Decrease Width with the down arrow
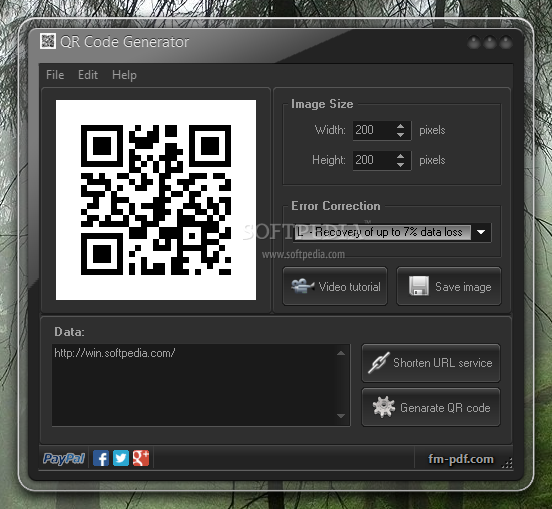552x509 pixels. [400, 135]
